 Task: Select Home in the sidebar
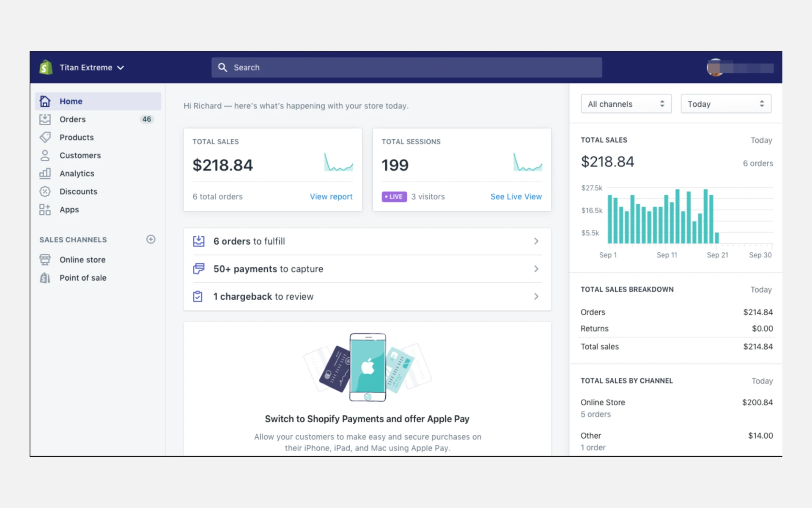point(71,101)
